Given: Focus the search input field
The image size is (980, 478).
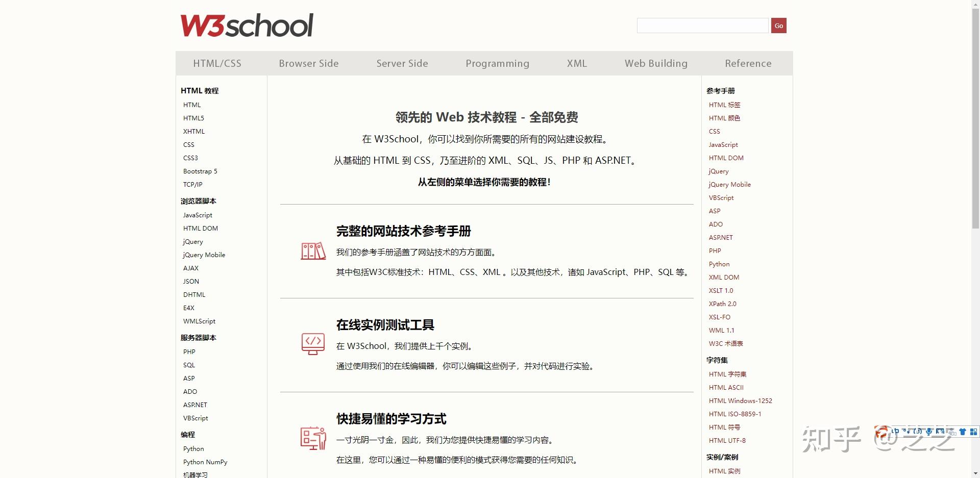Looking at the screenshot, I should (x=703, y=26).
